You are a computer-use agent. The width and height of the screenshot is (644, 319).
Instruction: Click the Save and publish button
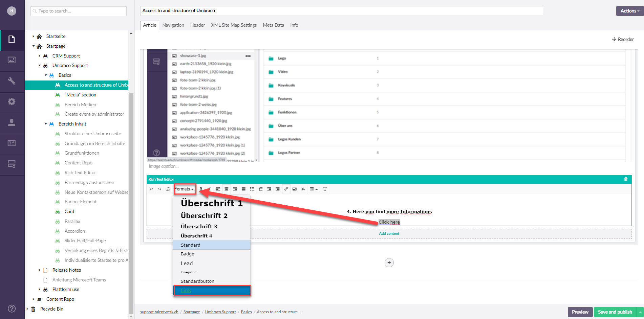tap(615, 312)
